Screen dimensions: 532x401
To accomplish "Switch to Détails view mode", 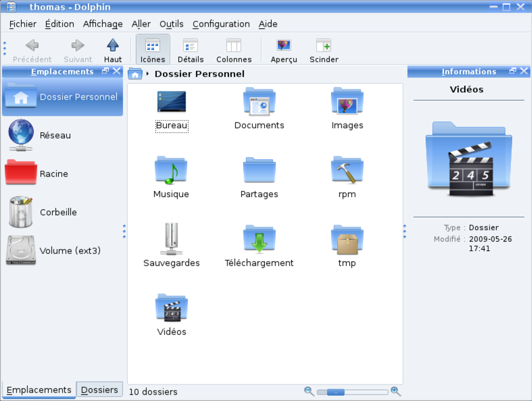I will point(191,50).
